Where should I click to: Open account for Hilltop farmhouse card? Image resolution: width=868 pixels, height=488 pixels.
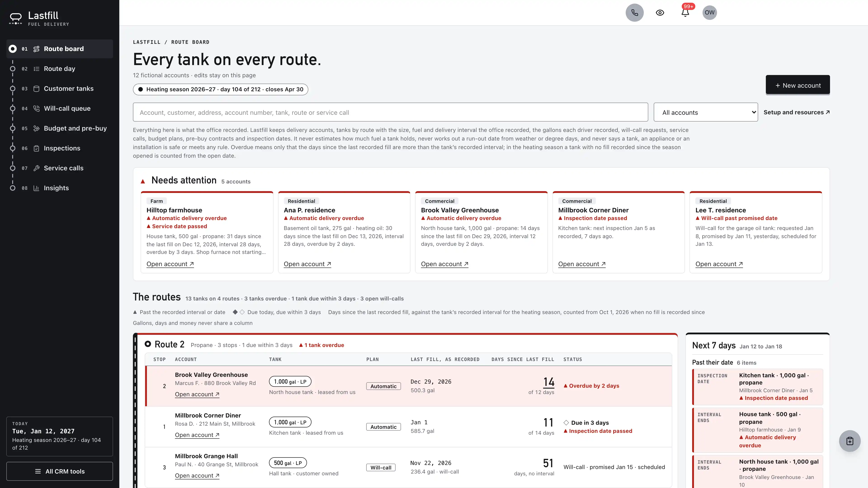[170, 264]
